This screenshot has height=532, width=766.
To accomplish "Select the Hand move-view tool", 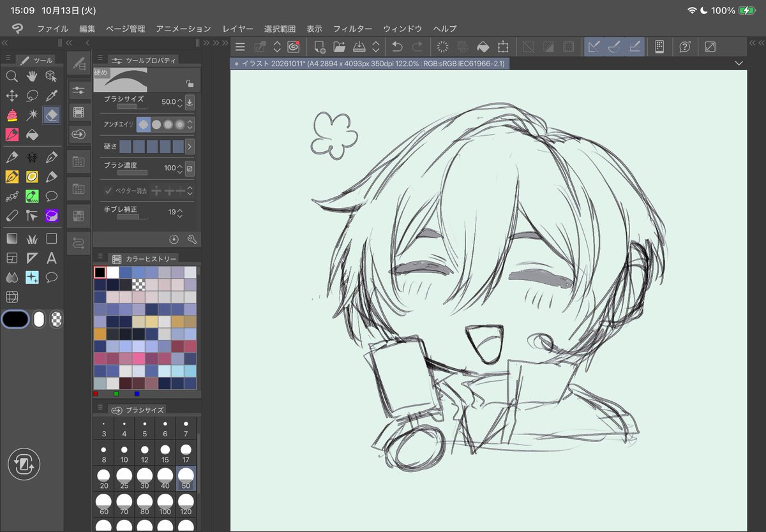I will point(32,77).
